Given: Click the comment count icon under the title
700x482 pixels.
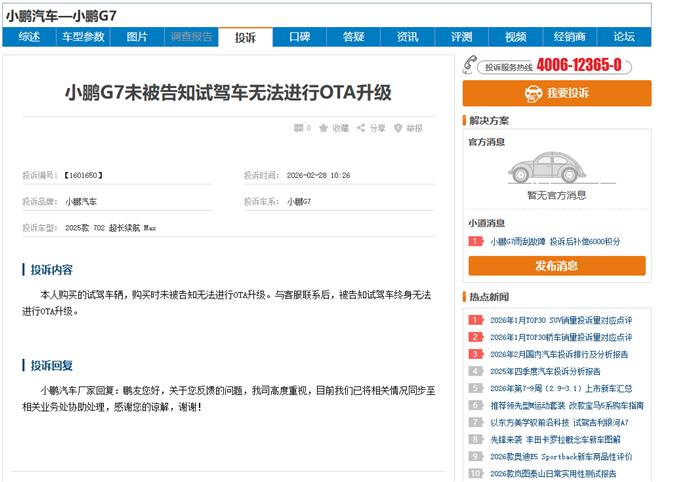Looking at the screenshot, I should click(x=298, y=128).
